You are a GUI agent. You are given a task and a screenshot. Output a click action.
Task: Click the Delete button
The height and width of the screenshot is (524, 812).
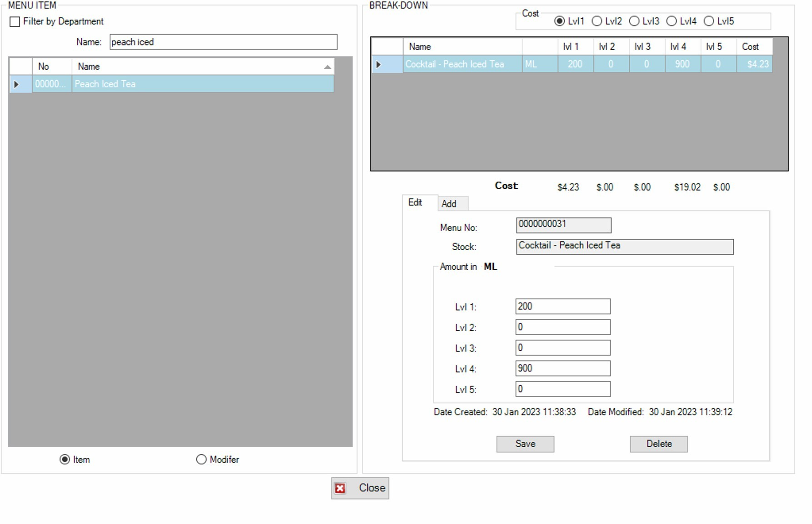(x=658, y=444)
